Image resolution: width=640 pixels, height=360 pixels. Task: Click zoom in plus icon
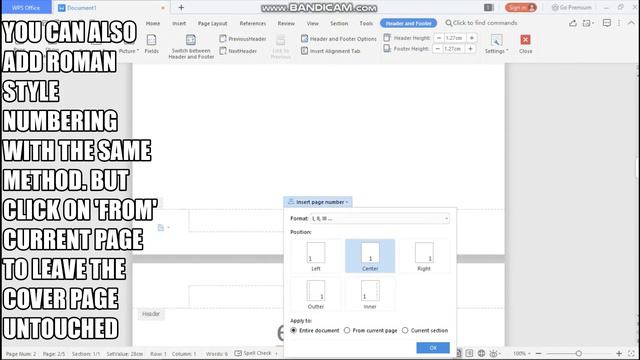[619, 353]
